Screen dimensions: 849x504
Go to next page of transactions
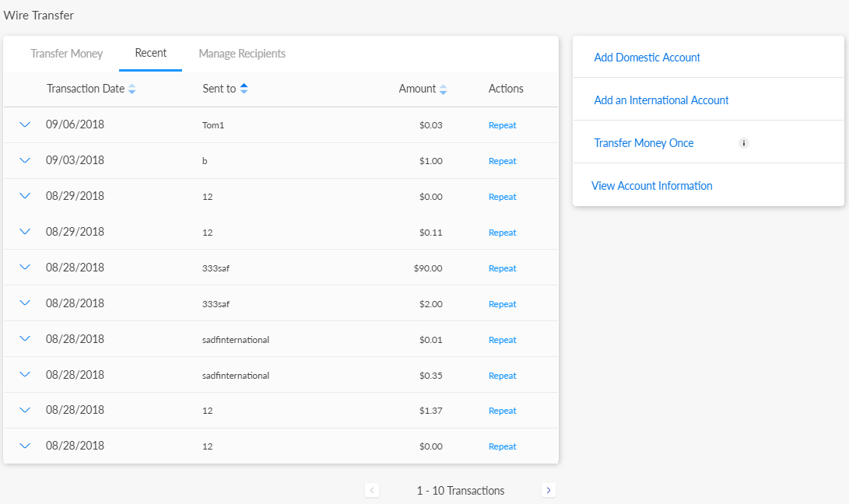click(x=549, y=490)
